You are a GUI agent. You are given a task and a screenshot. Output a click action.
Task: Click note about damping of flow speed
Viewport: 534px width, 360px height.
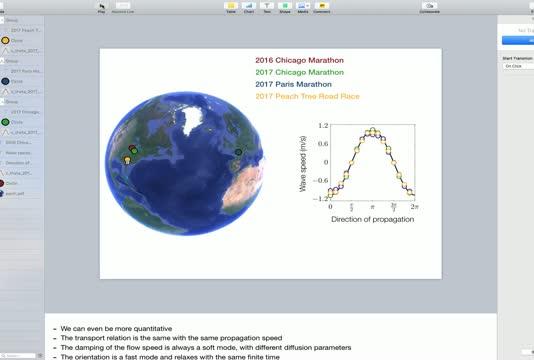[x=206, y=348]
